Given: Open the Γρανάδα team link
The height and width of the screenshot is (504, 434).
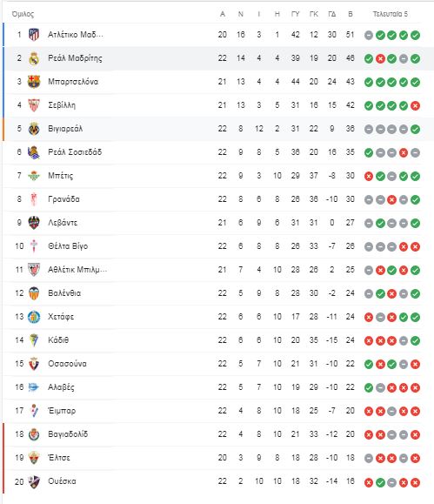Looking at the screenshot, I should 63,199.
